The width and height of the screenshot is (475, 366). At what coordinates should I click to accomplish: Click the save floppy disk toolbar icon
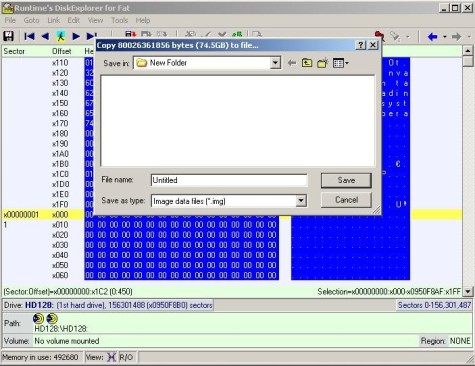pos(8,36)
